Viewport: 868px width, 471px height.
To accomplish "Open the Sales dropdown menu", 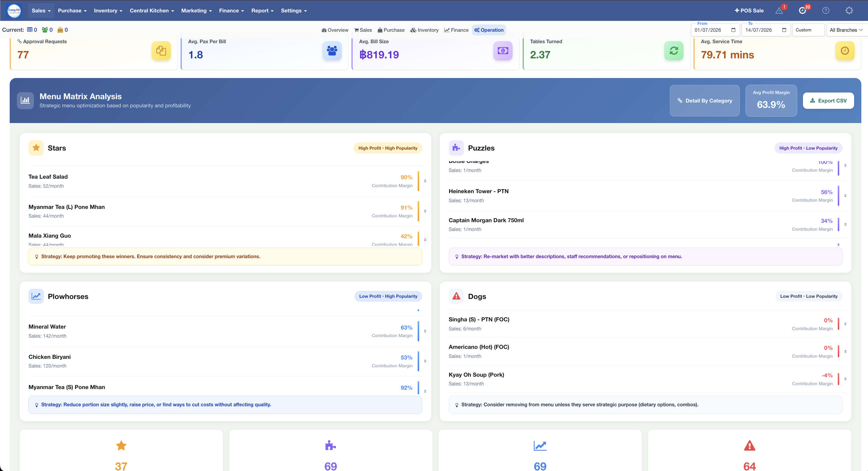I will click(41, 11).
